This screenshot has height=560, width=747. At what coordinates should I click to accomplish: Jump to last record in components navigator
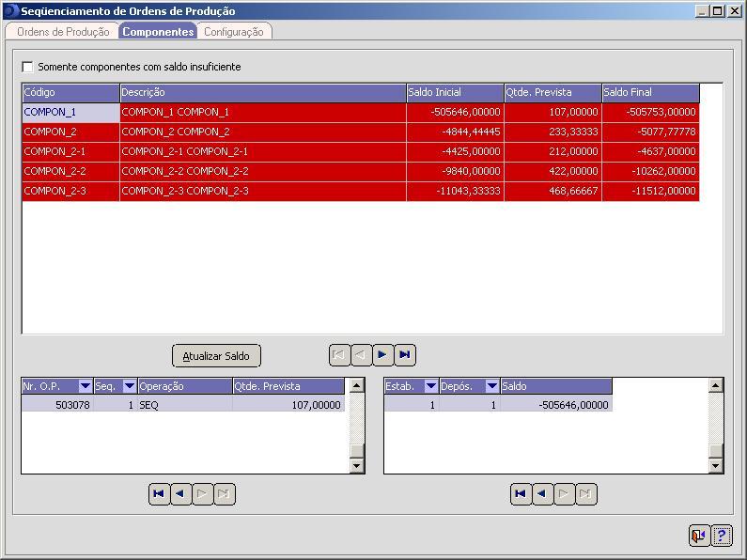(405, 355)
